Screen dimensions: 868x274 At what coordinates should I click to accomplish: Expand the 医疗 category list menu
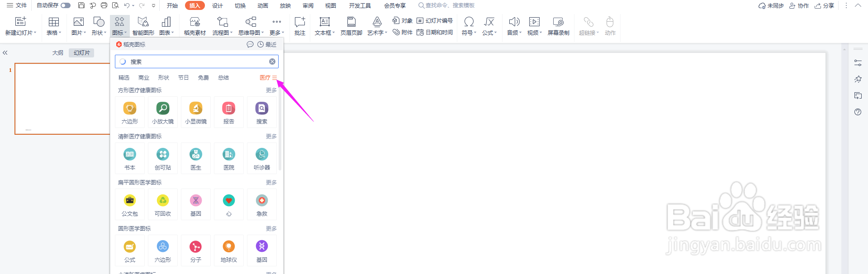click(275, 78)
